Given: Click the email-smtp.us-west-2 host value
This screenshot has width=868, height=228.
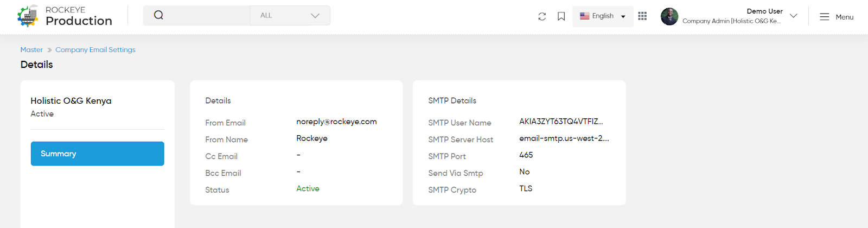Looking at the screenshot, I should [x=564, y=138].
